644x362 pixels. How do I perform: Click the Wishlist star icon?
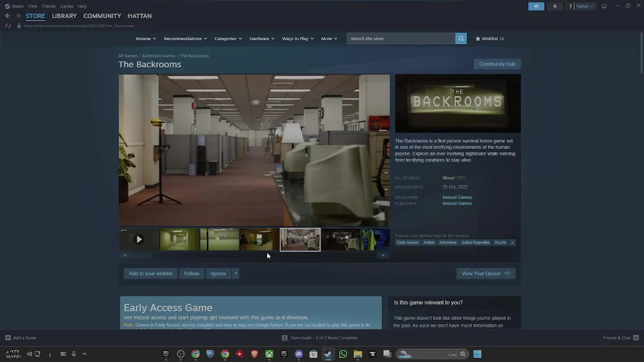[478, 39]
